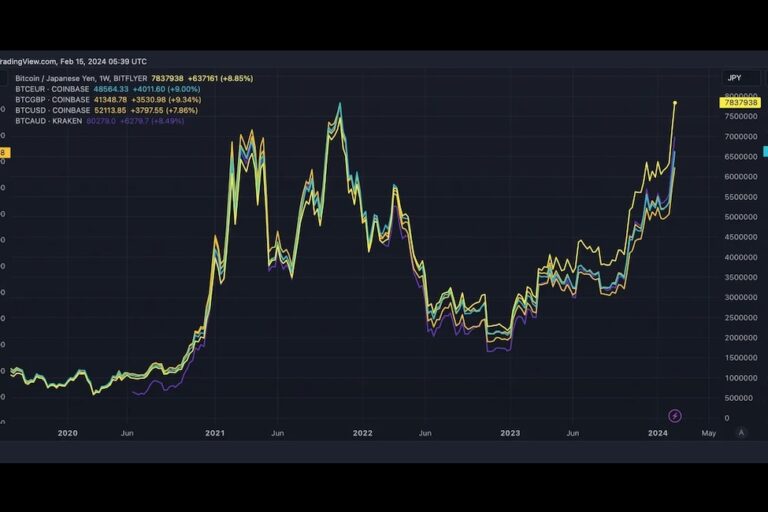This screenshot has width=768, height=512.
Task: Click the 2021 label on time axis
Action: tap(215, 433)
